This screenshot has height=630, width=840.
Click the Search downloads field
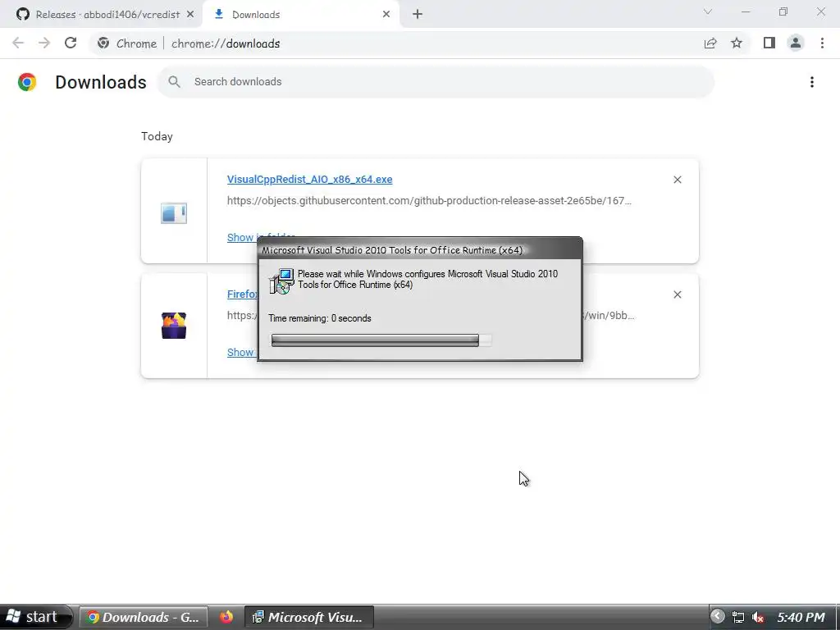(436, 82)
